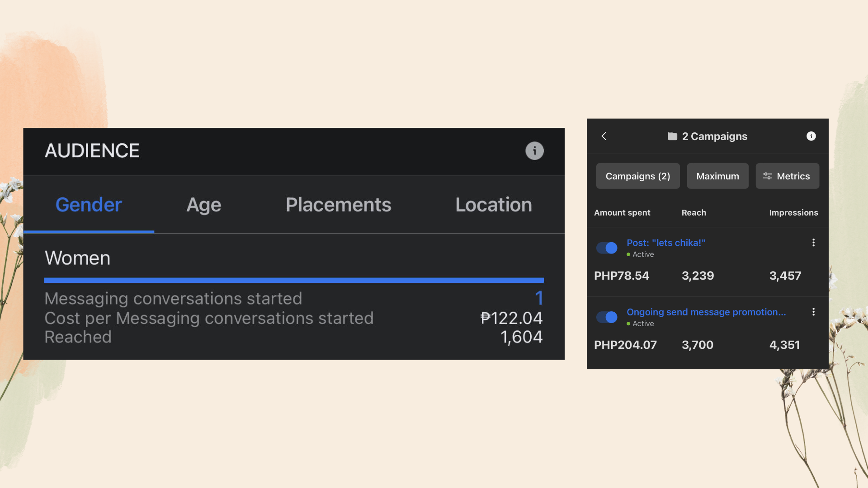Expand the Campaigns (2) filter
This screenshot has width=868, height=488.
point(637,176)
